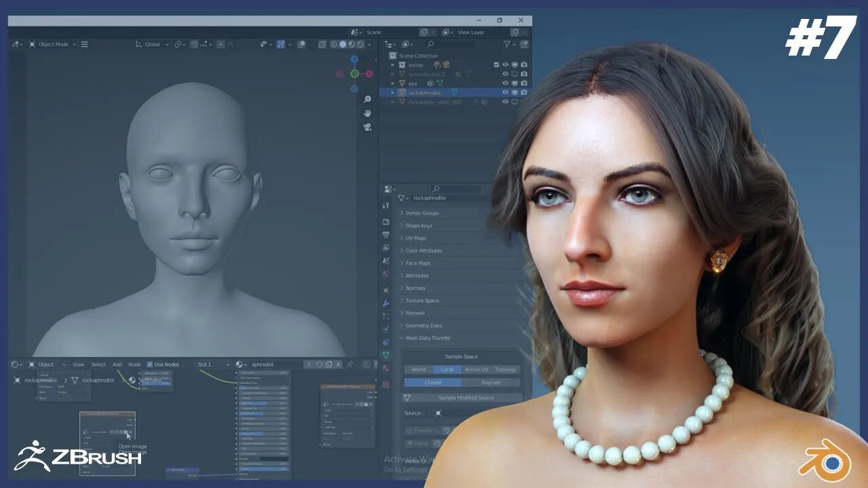Open the Modifier wrench properties tab
Screen dimensions: 868x488
click(386, 303)
